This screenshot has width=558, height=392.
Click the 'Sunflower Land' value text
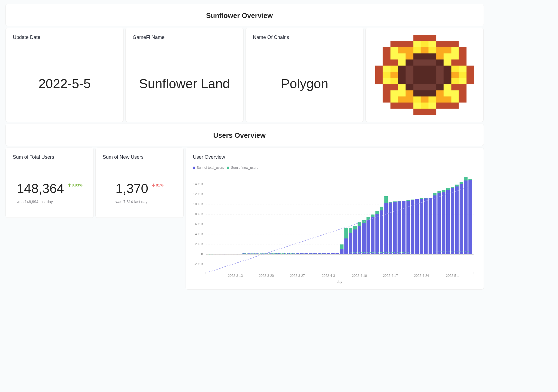pos(184,84)
